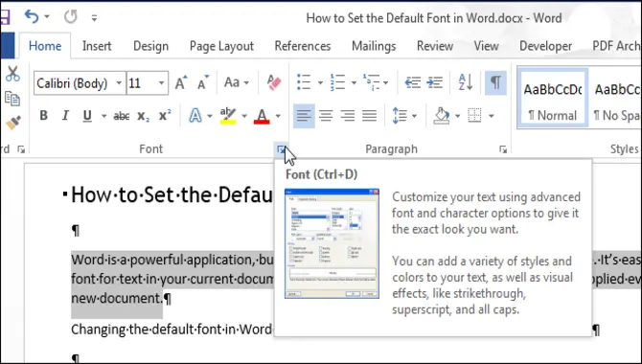The width and height of the screenshot is (642, 364).
Task: Open the Paragraph dialog launcher
Action: (x=503, y=149)
